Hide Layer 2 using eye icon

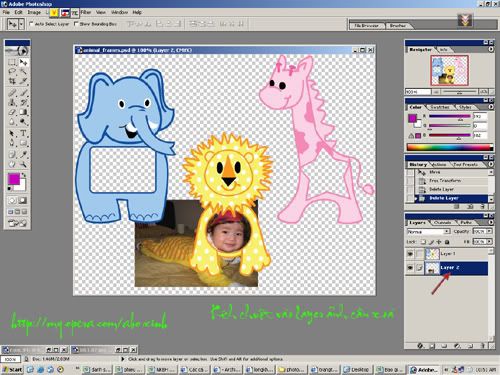coord(410,268)
